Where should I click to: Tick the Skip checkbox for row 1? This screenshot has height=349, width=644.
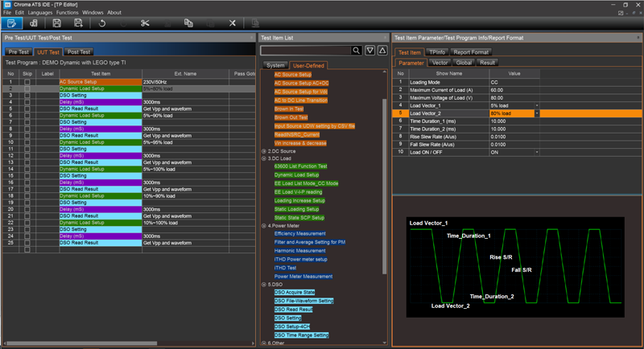coord(27,82)
